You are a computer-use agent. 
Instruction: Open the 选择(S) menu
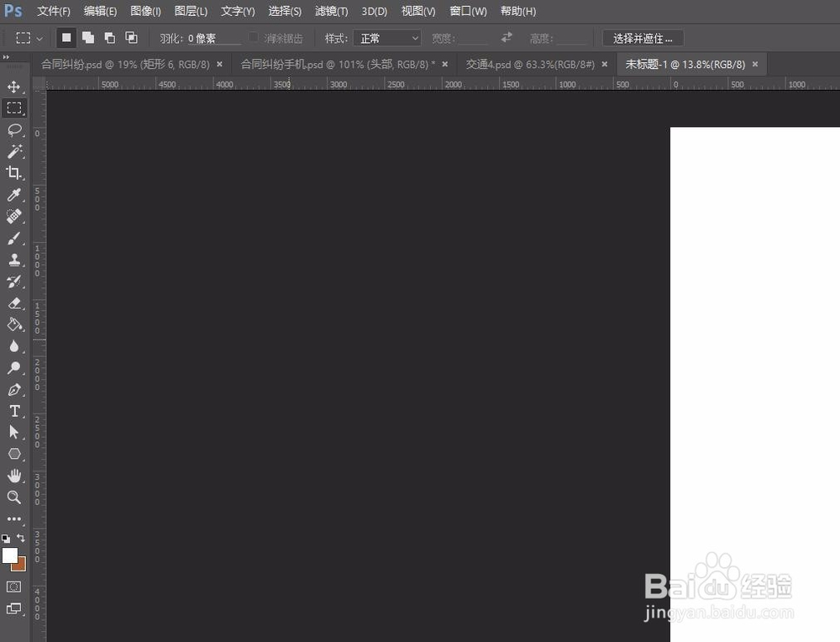tap(285, 11)
